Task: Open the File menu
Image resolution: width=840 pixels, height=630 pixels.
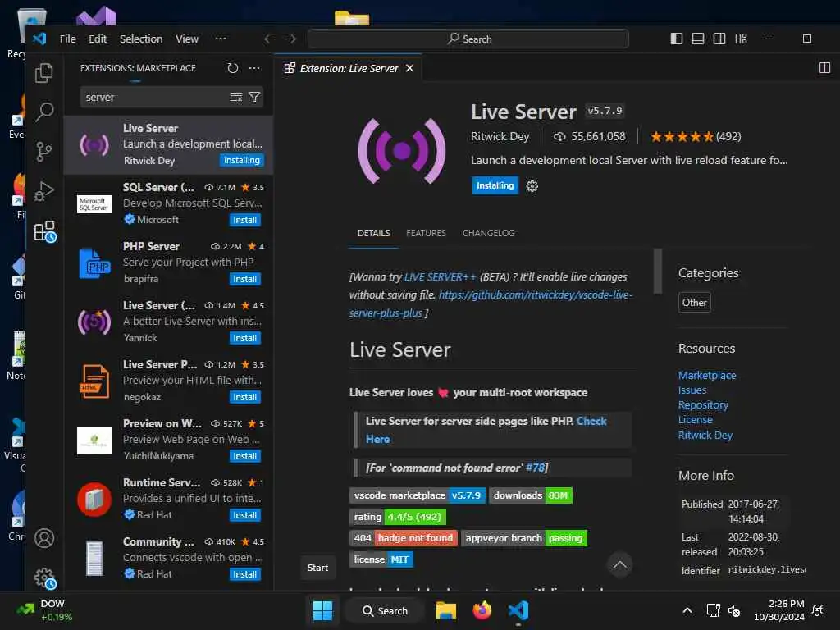Action: pyautogui.click(x=67, y=39)
